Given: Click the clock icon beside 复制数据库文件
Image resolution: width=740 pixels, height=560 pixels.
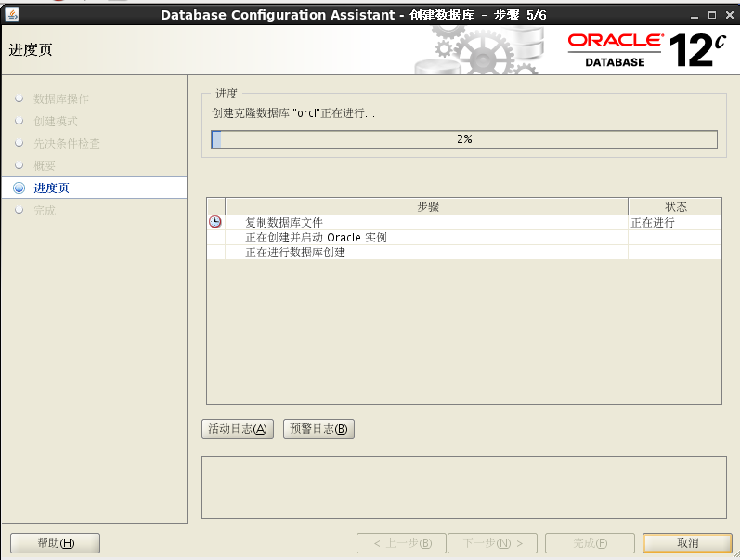Looking at the screenshot, I should tap(215, 222).
